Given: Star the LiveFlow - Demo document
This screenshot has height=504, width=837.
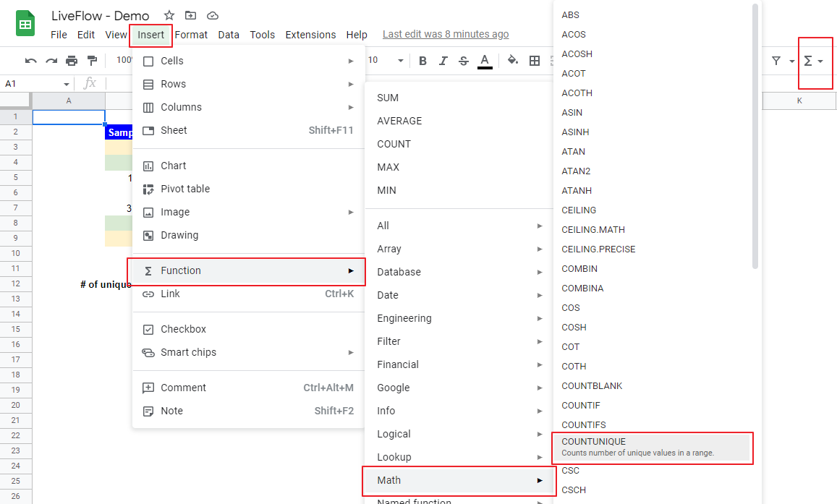Looking at the screenshot, I should (169, 15).
